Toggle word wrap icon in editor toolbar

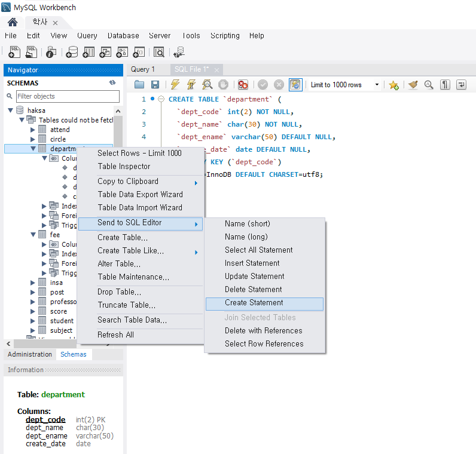click(461, 85)
